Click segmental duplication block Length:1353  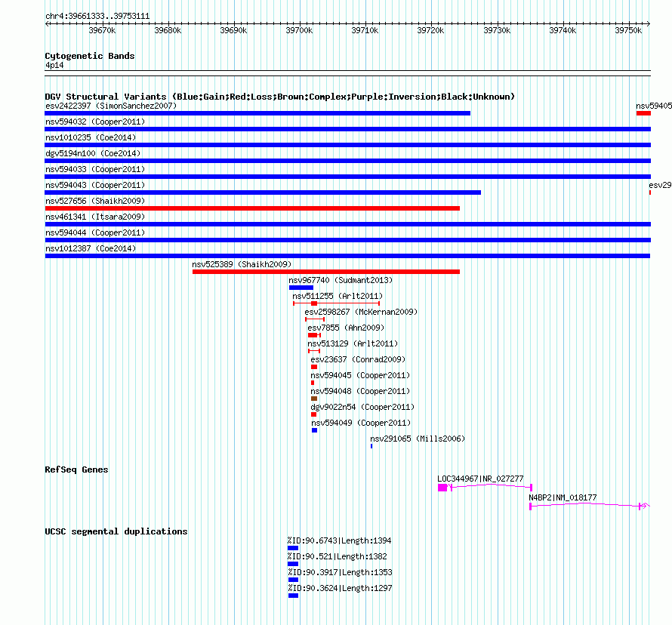(293, 580)
